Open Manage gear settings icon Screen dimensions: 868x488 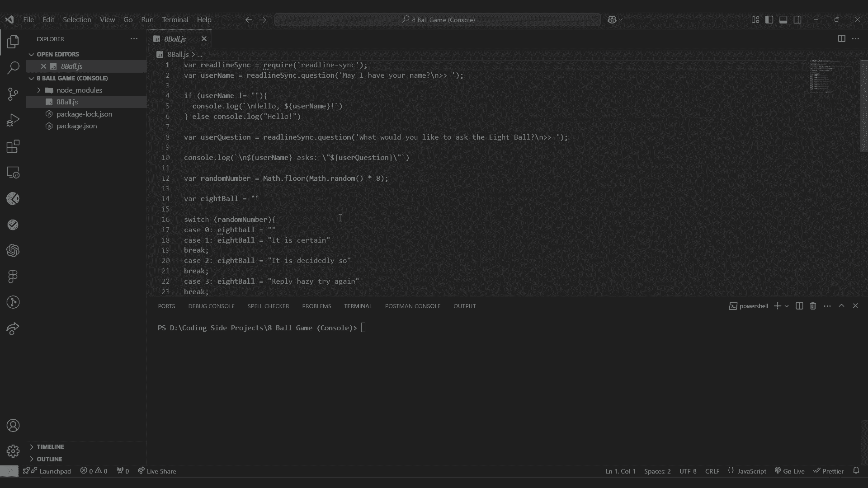pos(13,451)
